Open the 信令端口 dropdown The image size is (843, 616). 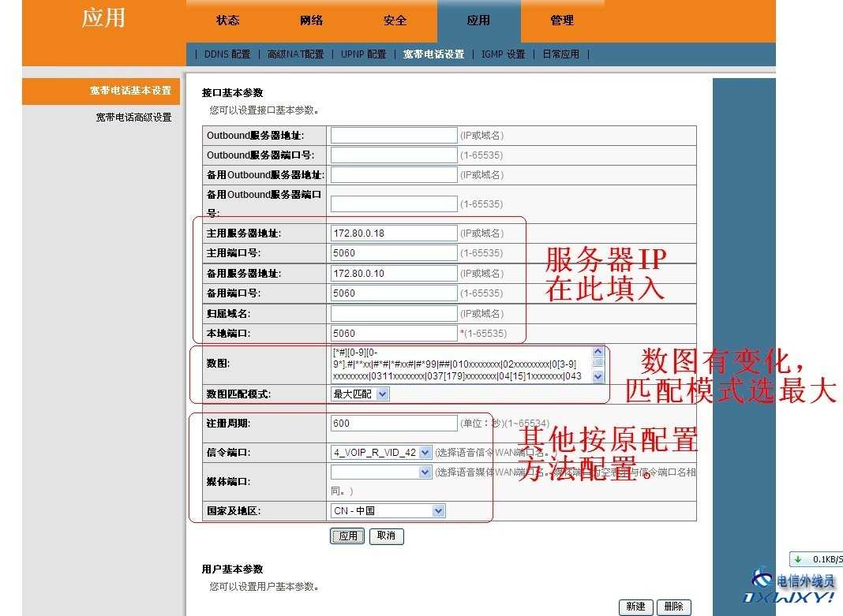pyautogui.click(x=381, y=452)
